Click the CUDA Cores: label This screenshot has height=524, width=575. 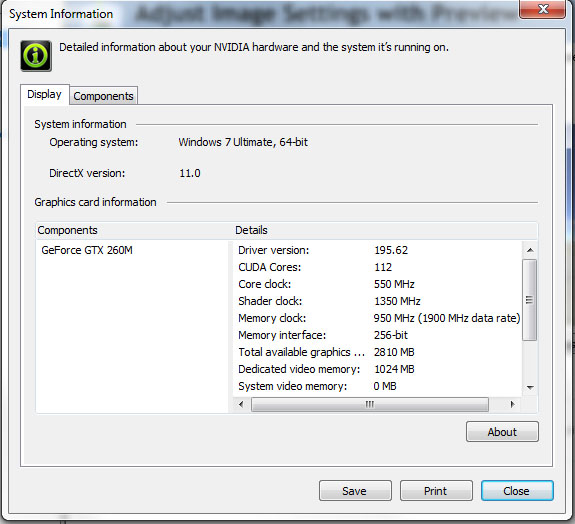pos(270,267)
